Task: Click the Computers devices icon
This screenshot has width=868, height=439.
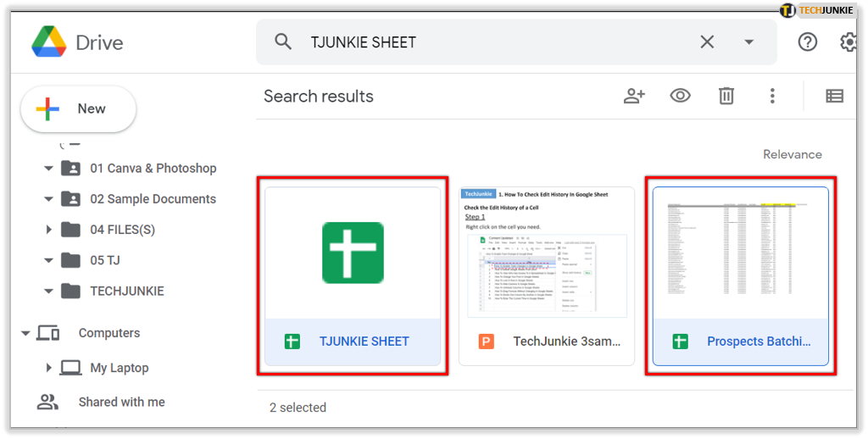Action: [48, 333]
